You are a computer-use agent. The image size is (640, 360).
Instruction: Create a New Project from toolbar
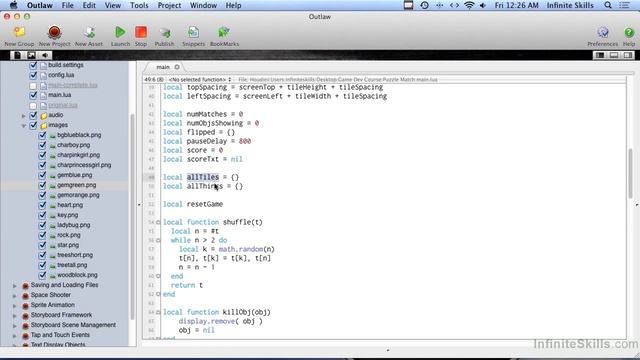(54, 32)
